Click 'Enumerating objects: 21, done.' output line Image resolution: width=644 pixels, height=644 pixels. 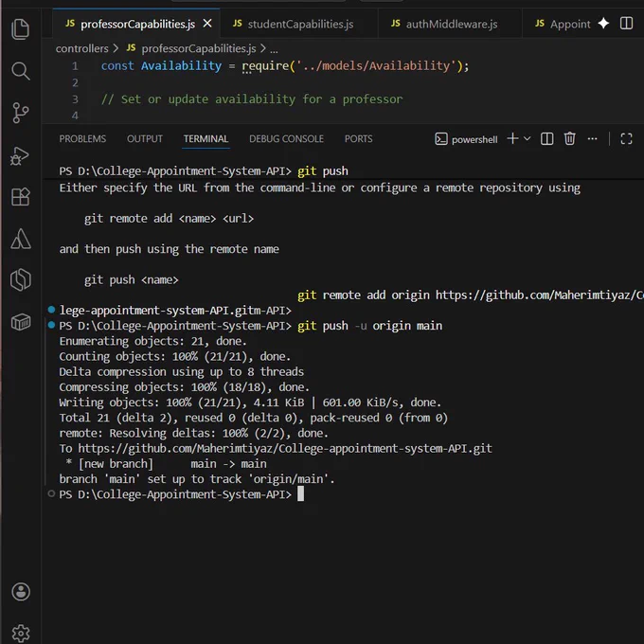152,341
